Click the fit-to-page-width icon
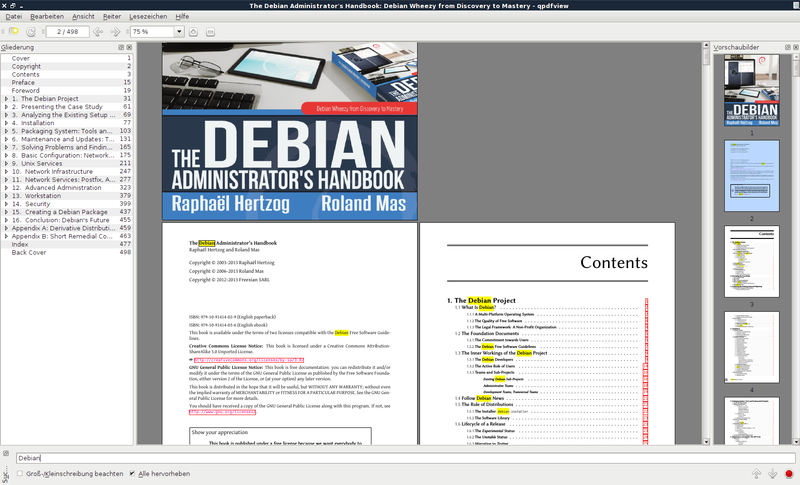The width and height of the screenshot is (800, 485). 210,32
